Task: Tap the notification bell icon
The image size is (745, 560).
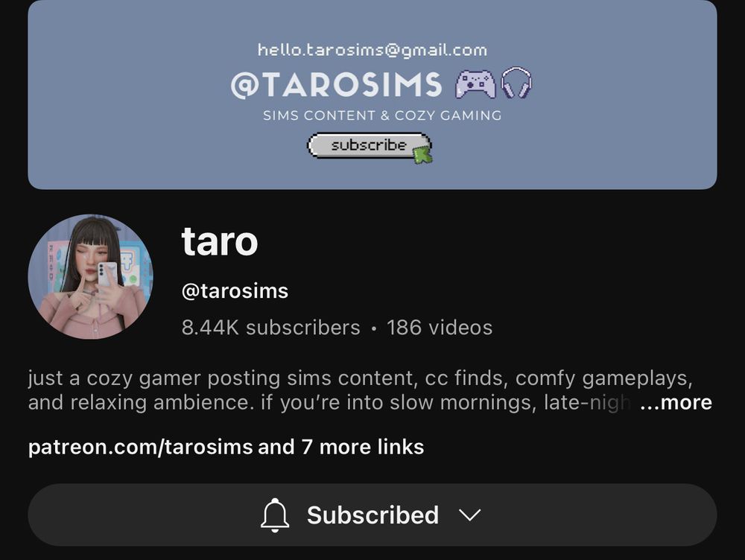Action: pyautogui.click(x=275, y=515)
